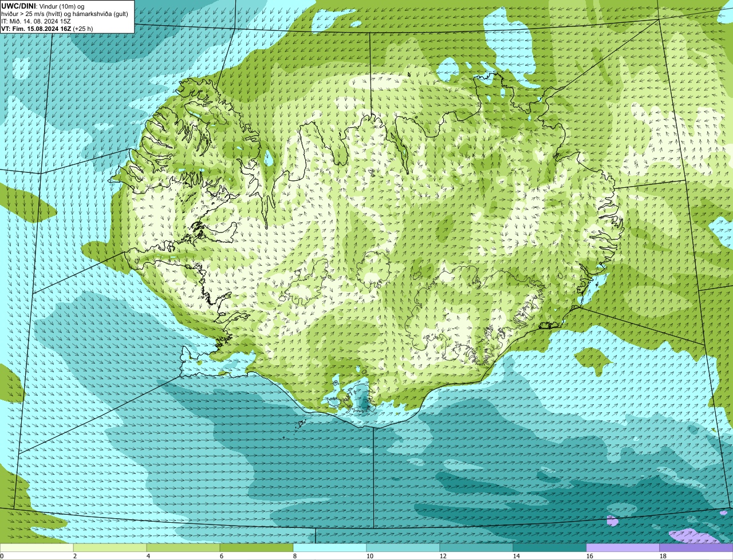Click the '16' label on the color scale
This screenshot has height=560, width=733.
(590, 556)
